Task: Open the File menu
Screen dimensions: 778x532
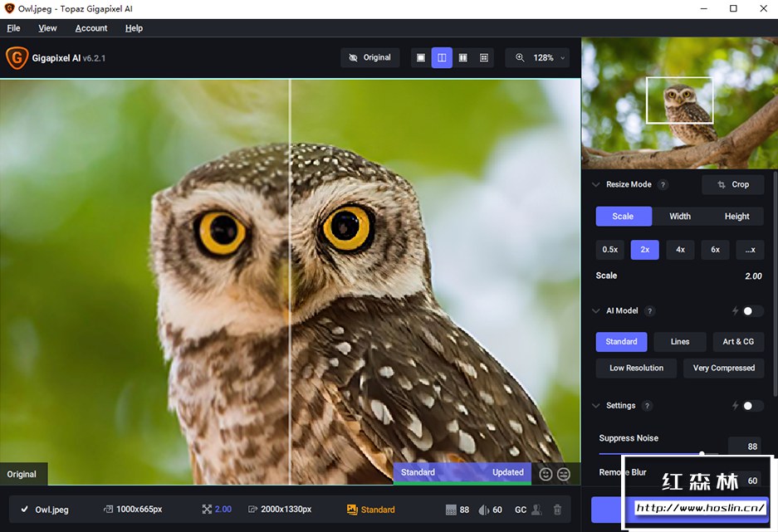Action: (x=13, y=28)
